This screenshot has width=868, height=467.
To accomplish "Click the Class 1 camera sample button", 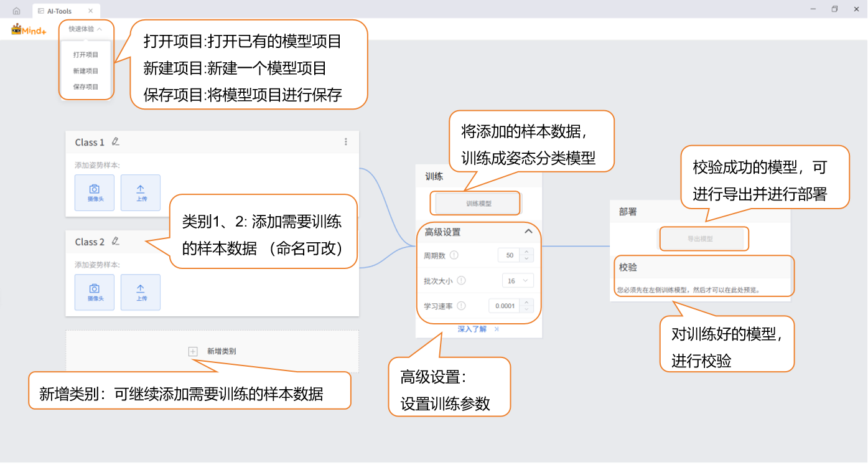I will pyautogui.click(x=95, y=192).
